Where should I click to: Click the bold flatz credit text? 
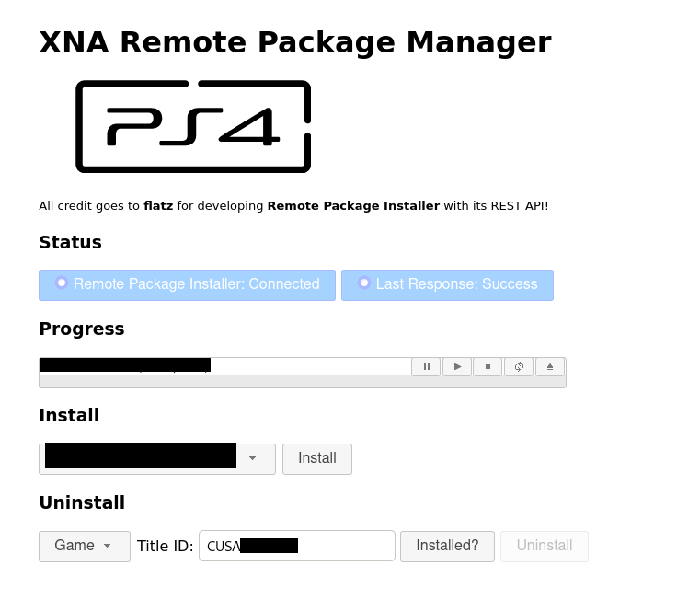tap(158, 206)
